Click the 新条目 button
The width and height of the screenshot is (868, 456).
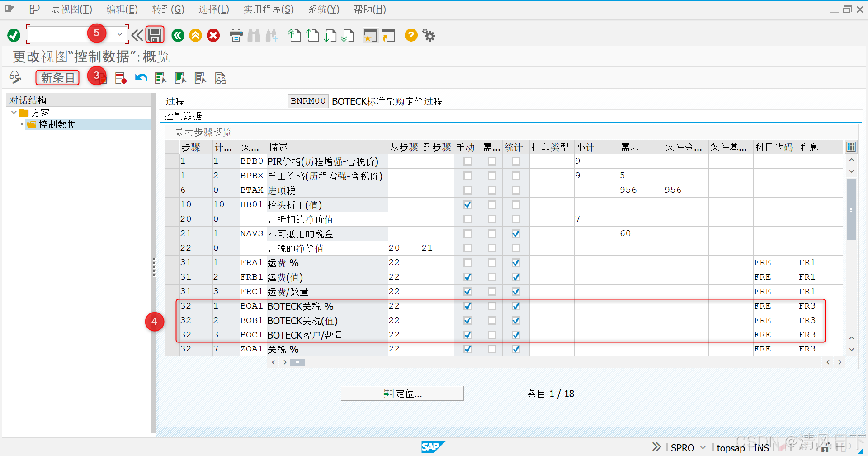(57, 78)
